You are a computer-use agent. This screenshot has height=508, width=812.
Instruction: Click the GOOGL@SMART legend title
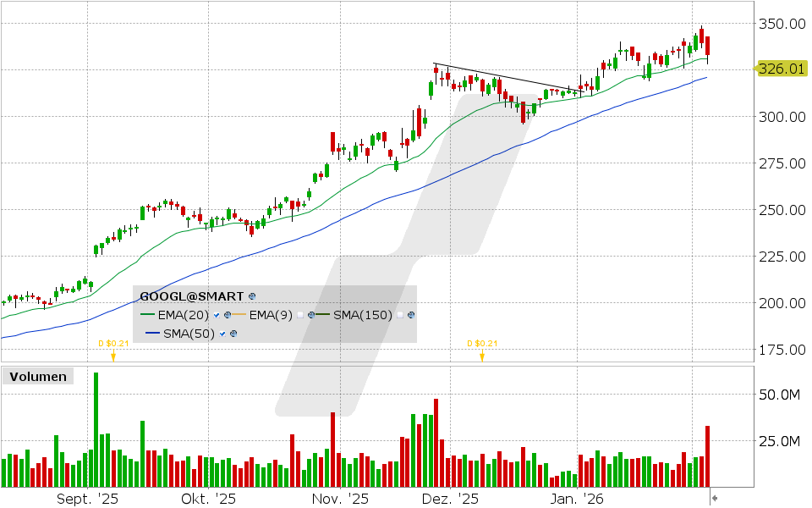pyautogui.click(x=191, y=296)
